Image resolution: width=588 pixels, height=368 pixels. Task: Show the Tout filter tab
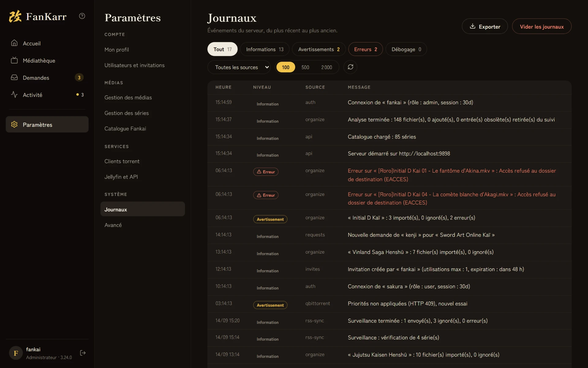click(x=222, y=49)
